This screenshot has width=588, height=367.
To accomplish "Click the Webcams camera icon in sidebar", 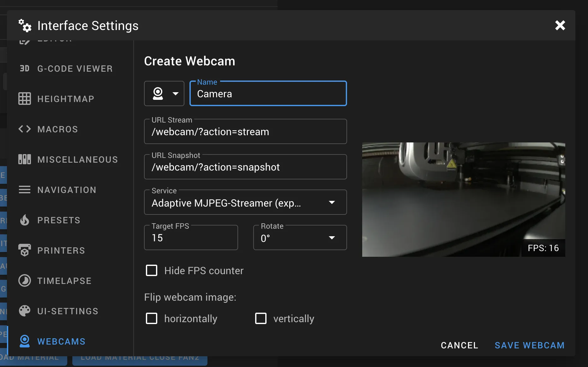I will pyautogui.click(x=25, y=341).
